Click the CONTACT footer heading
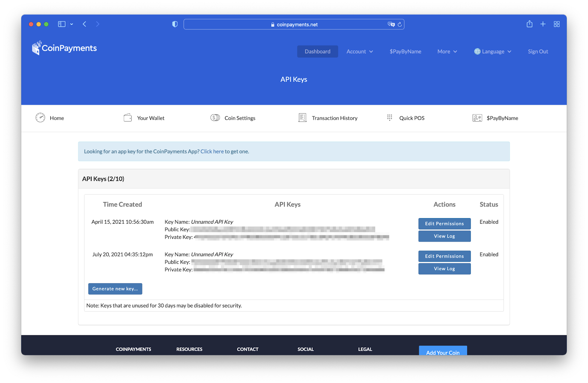 pyautogui.click(x=248, y=349)
